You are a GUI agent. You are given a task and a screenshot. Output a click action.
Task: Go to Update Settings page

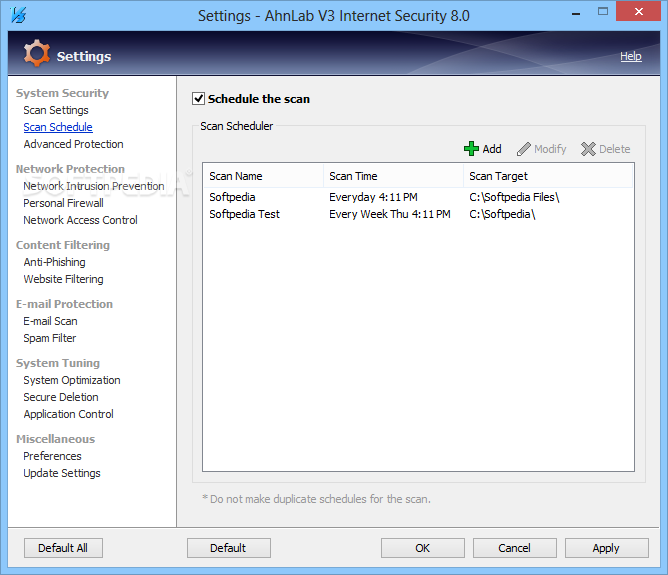(x=62, y=473)
